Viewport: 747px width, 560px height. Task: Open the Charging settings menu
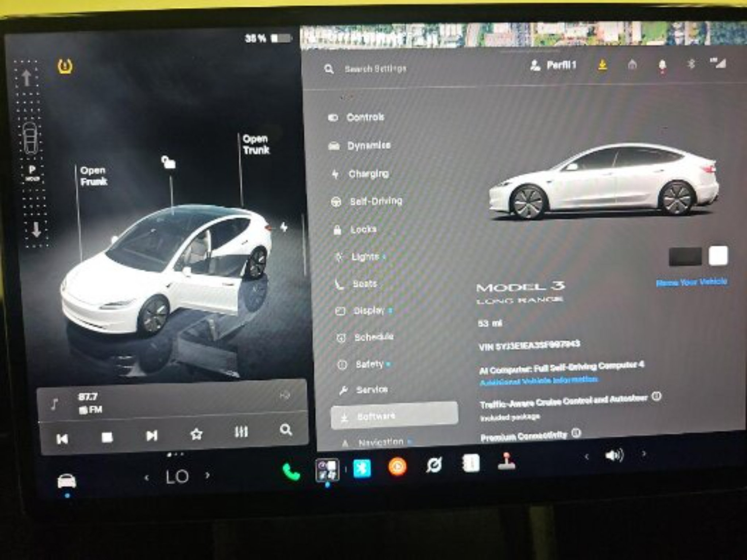tap(360, 174)
